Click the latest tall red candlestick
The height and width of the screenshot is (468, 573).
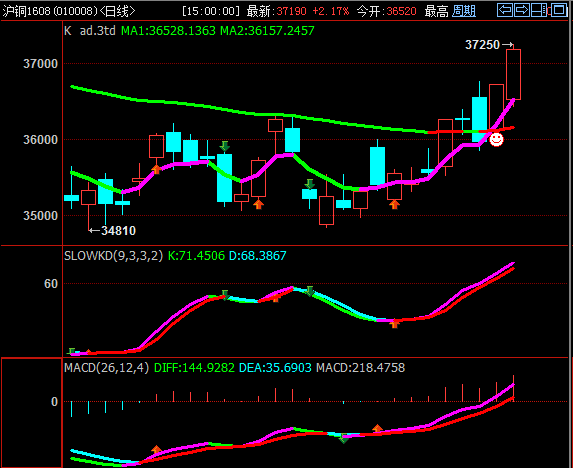coord(513,74)
